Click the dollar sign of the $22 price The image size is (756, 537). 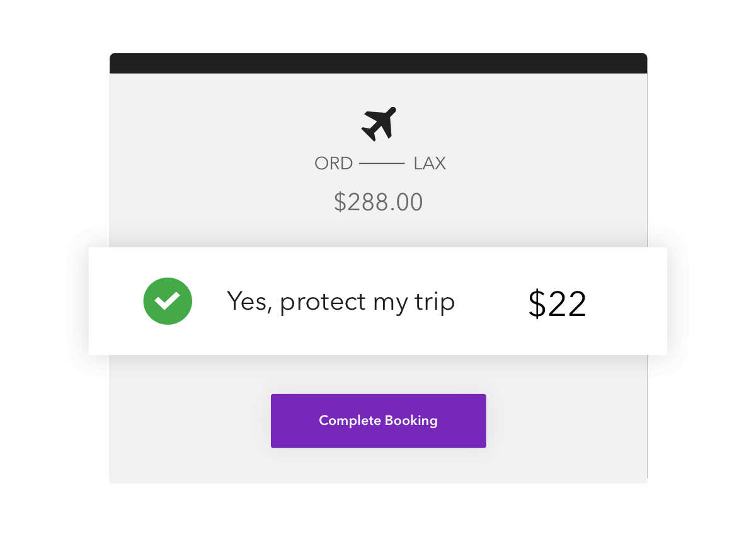coord(536,304)
